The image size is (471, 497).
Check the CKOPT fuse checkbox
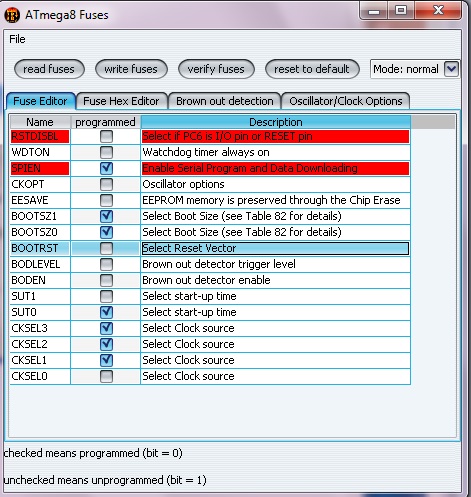coord(106,184)
